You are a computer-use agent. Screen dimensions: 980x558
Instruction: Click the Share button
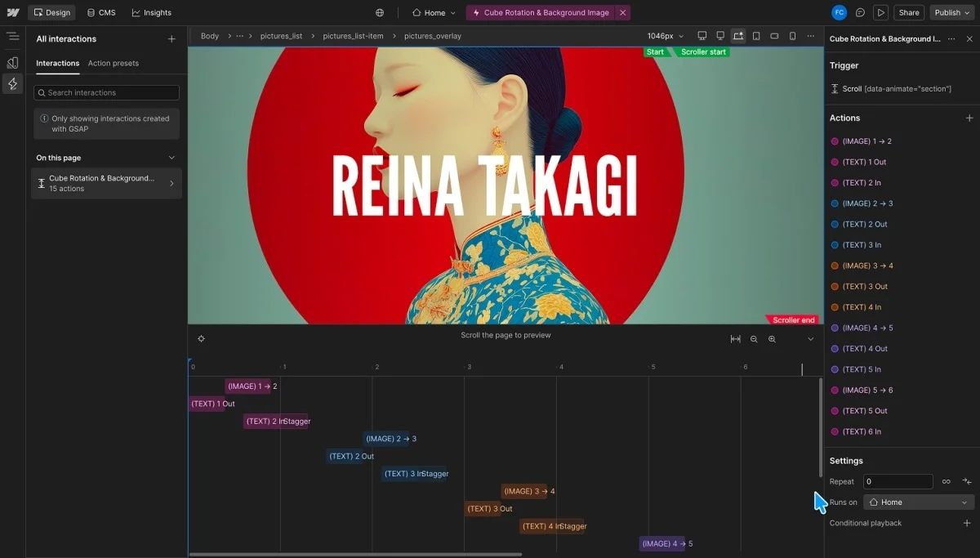[x=909, y=12]
